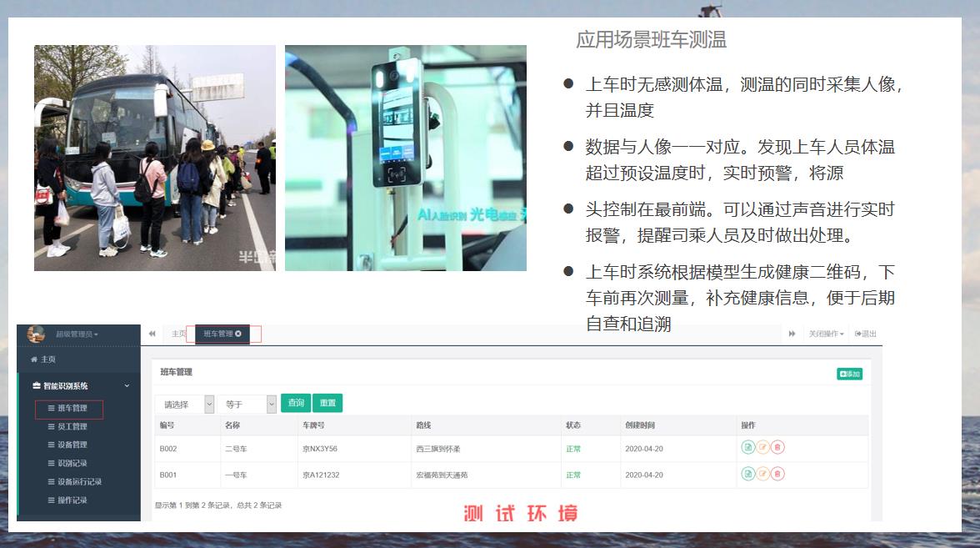Click the 正常 status label for B001
Viewport: 980px width, 548px height.
click(x=572, y=475)
